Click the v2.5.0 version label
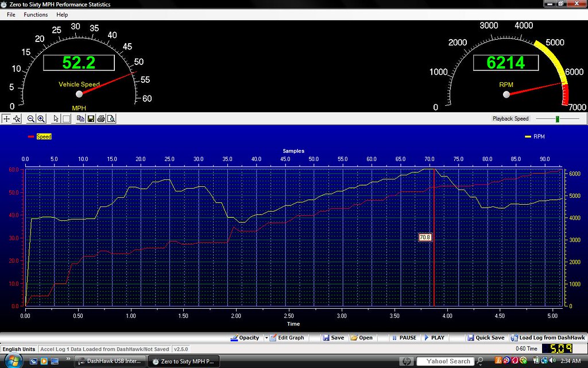Viewport: 588px width, 368px height. click(181, 349)
